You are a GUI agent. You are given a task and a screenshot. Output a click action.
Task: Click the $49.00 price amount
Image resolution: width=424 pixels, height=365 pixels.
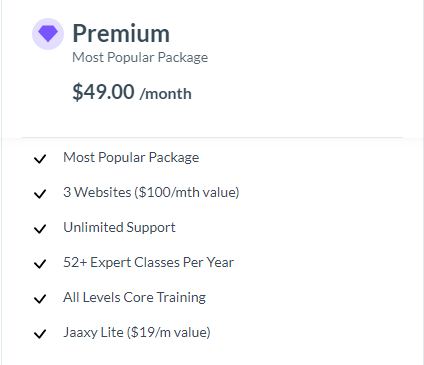coord(103,92)
